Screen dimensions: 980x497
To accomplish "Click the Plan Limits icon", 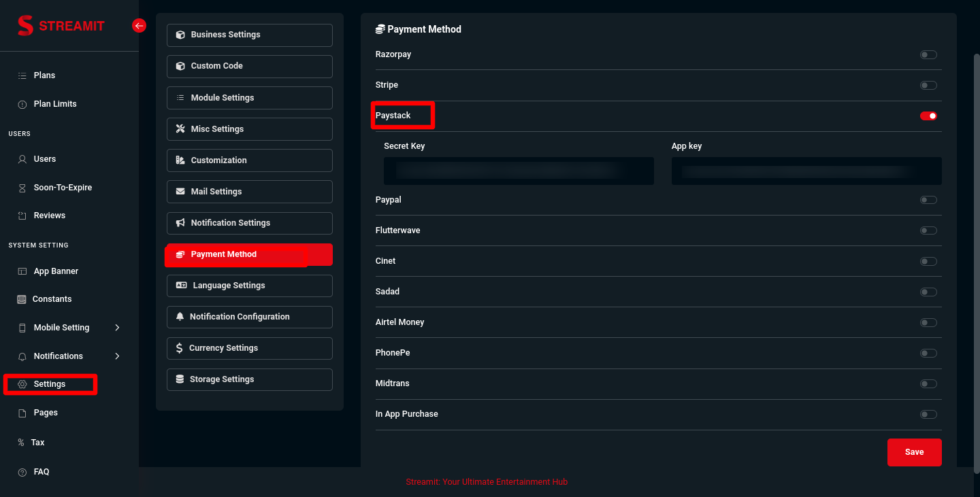I will [x=22, y=104].
